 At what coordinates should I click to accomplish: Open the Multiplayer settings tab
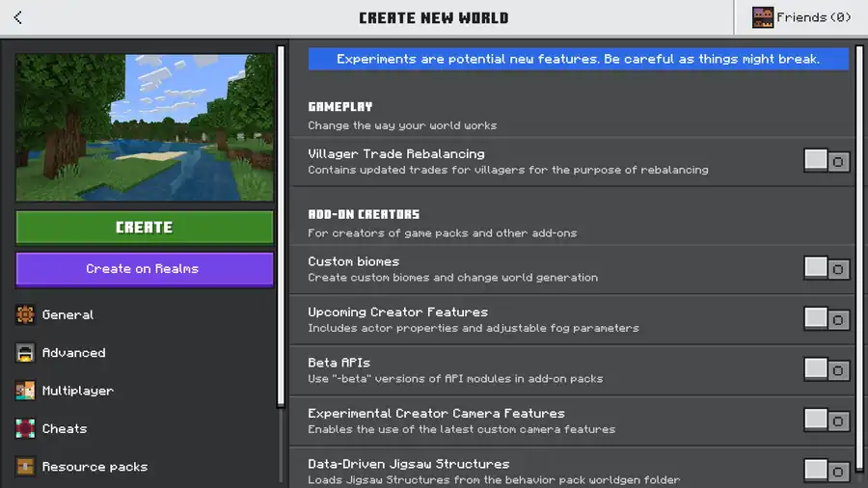(x=77, y=391)
